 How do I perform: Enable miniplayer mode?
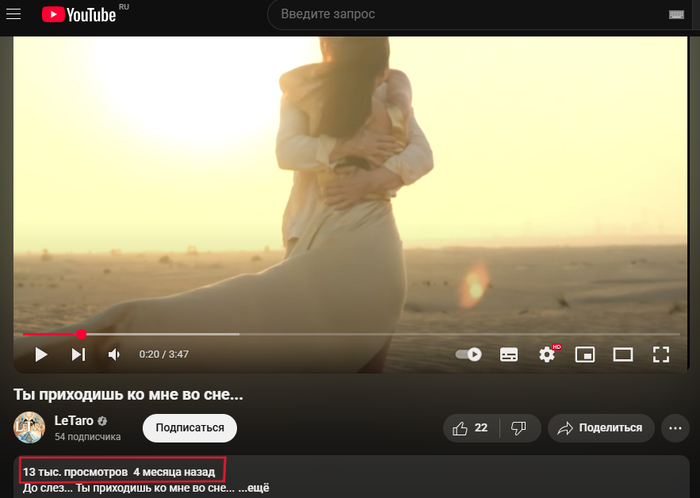click(585, 354)
